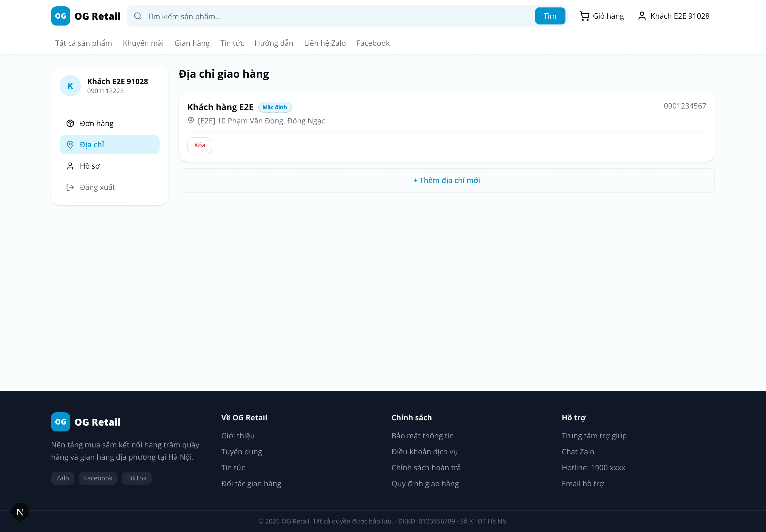
Task: Click the Mặc định badge
Action: pyautogui.click(x=275, y=107)
